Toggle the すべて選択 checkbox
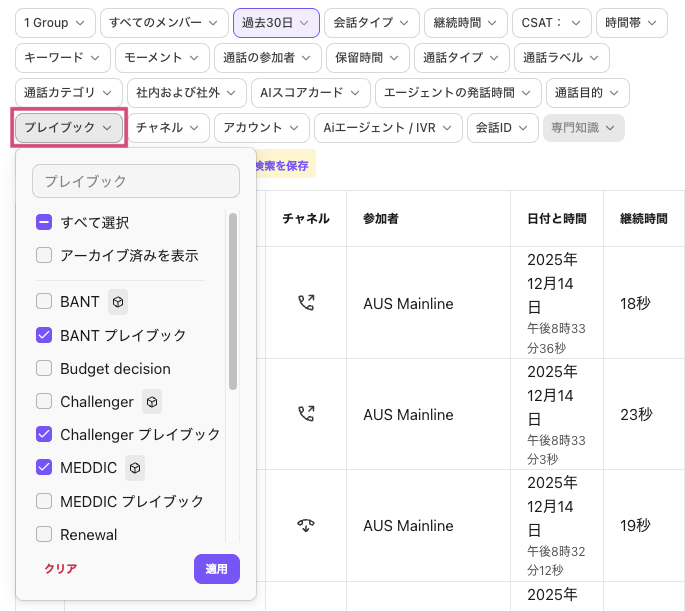The width and height of the screenshot is (685, 611). (44, 222)
